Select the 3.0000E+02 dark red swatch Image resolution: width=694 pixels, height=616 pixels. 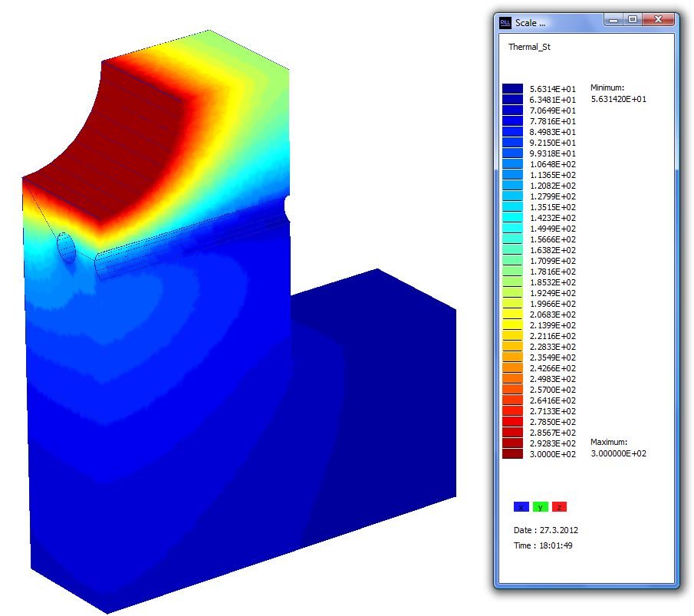click(x=512, y=454)
